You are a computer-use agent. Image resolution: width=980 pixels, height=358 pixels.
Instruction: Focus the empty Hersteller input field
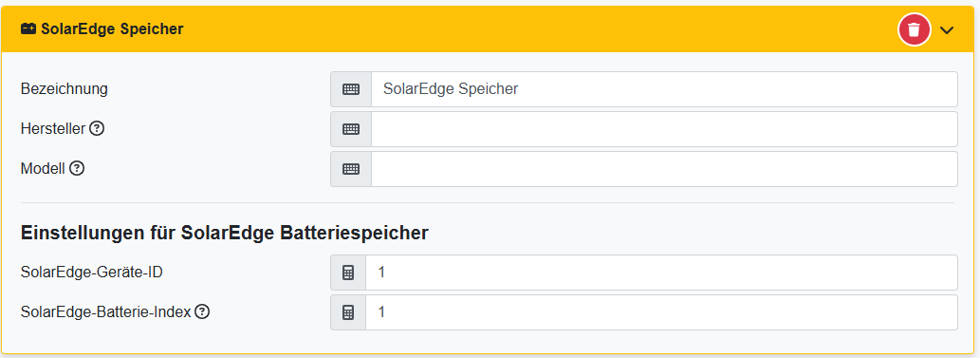click(664, 129)
